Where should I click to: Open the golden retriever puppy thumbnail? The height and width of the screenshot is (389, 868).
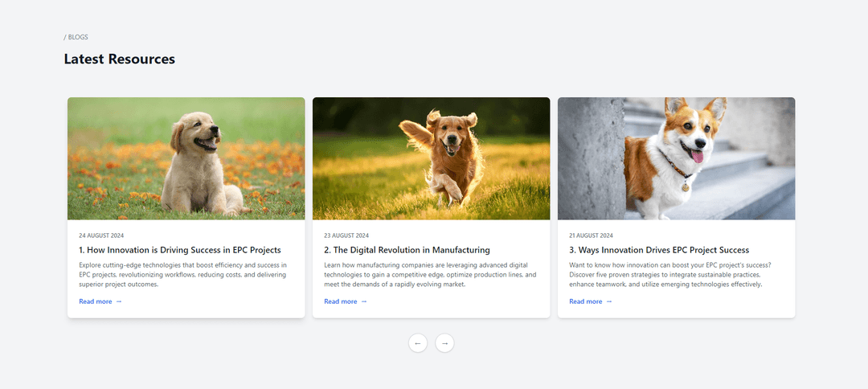(186, 158)
